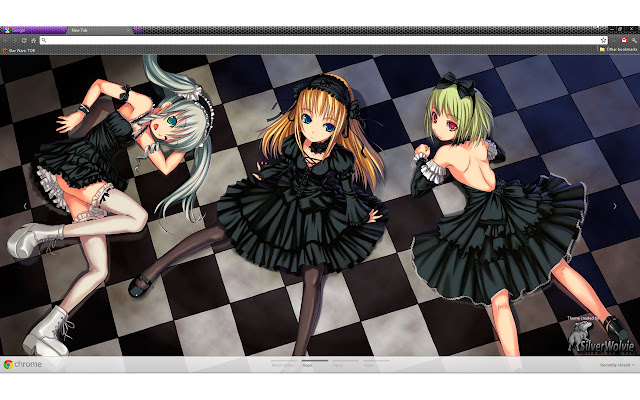Image resolution: width=640 pixels, height=400 pixels.
Task: Open the Other bookmarks folder
Action: (x=618, y=49)
